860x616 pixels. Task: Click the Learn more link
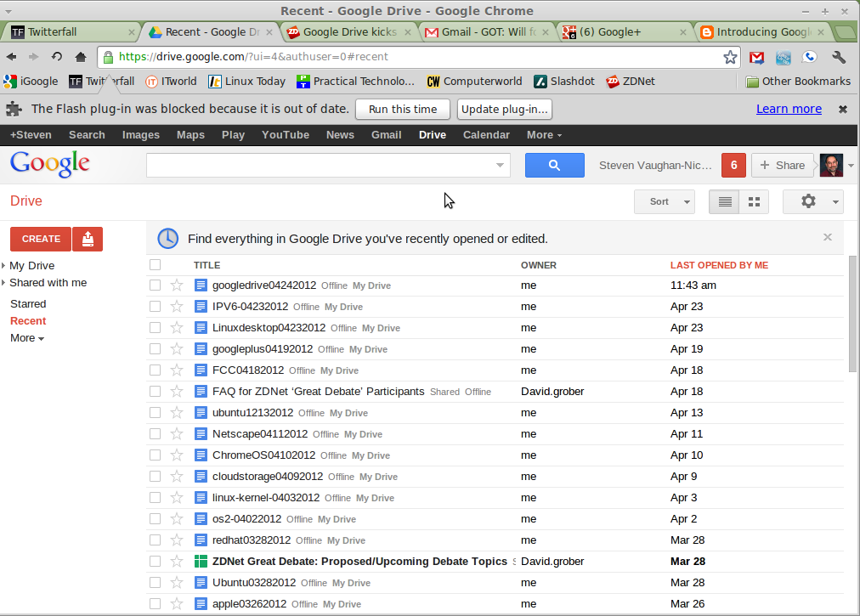[x=789, y=109]
